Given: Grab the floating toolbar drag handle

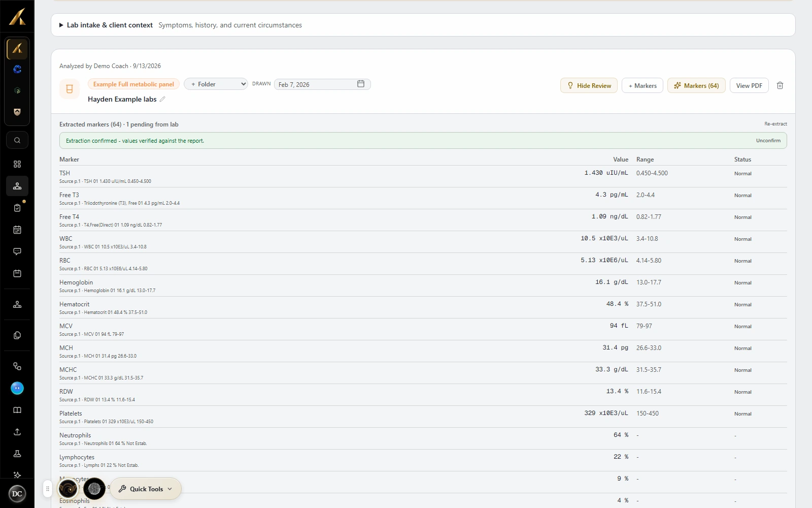Looking at the screenshot, I should coord(47,489).
